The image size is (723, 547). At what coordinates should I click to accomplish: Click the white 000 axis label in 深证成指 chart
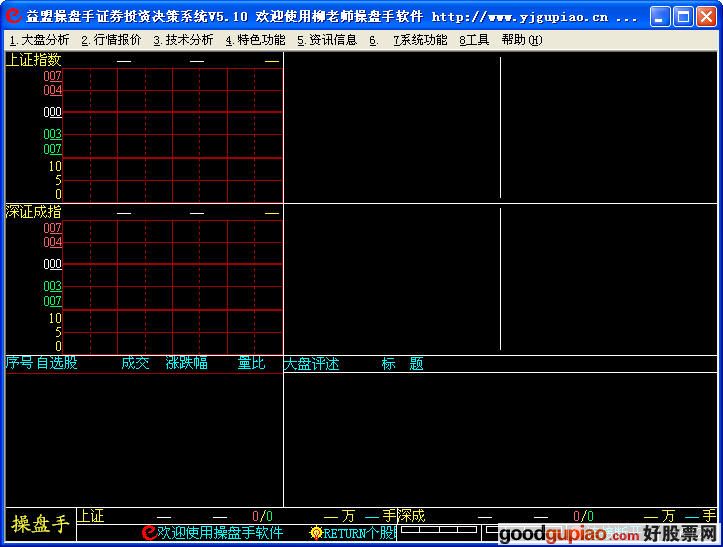coord(53,264)
